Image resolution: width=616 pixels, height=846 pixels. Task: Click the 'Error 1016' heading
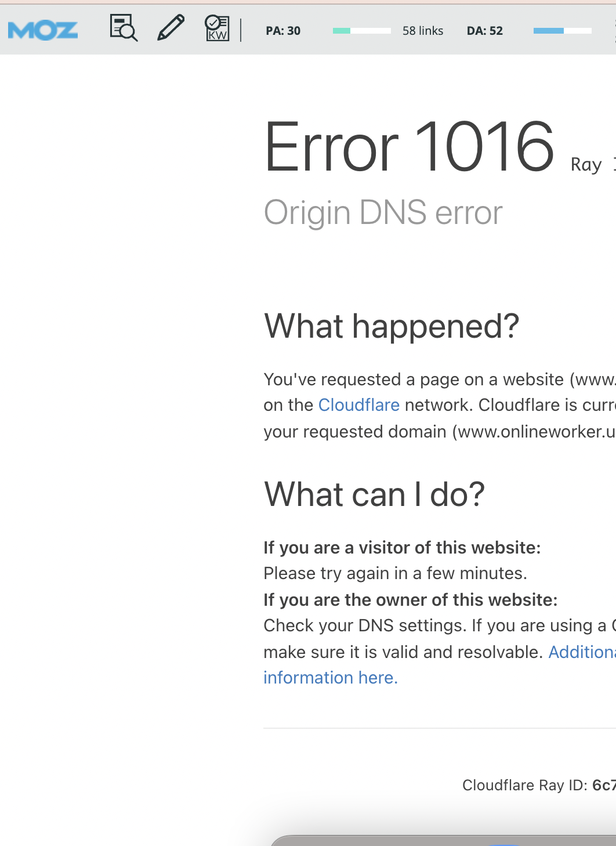[x=410, y=147]
